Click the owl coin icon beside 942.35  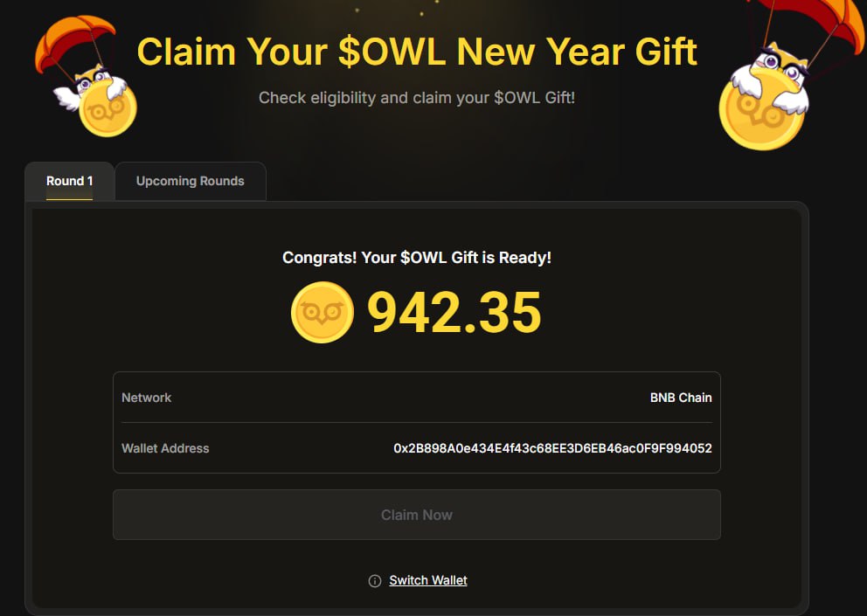(322, 312)
